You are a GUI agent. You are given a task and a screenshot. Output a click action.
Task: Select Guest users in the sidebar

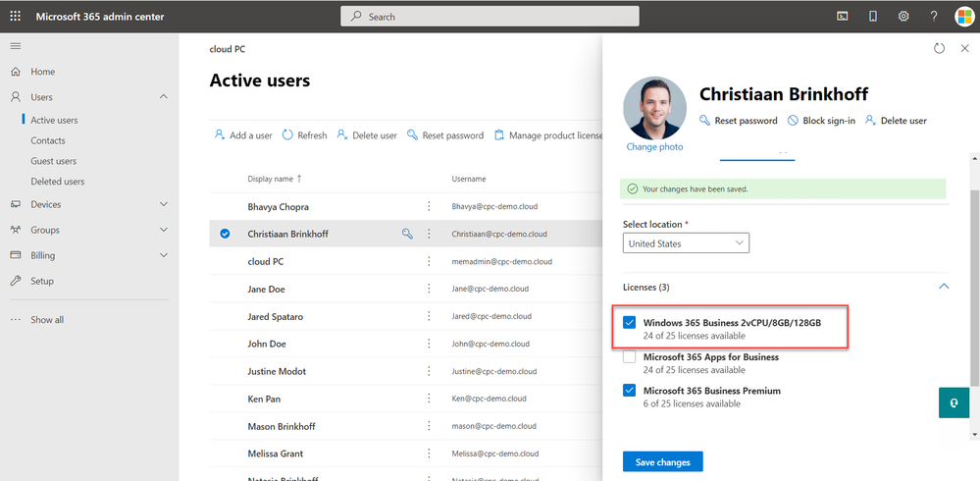coord(53,161)
